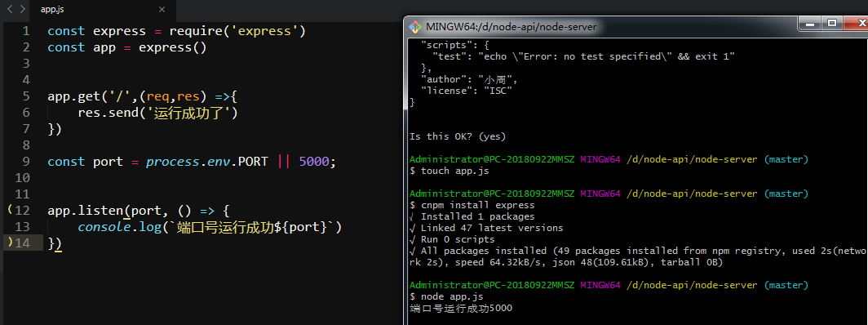Viewport: 868px width, 325px height.
Task: Click line number 1 in the editor gutter
Action: [26, 31]
